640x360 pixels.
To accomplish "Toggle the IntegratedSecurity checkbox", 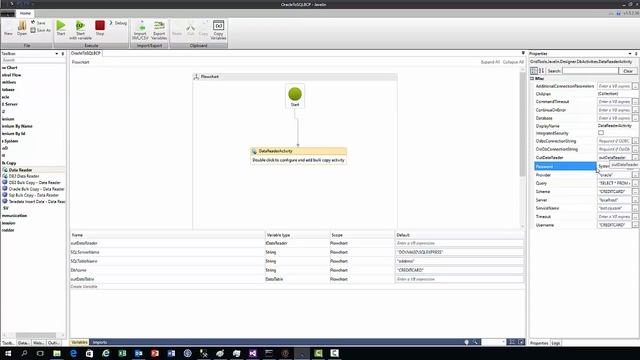I will point(601,133).
